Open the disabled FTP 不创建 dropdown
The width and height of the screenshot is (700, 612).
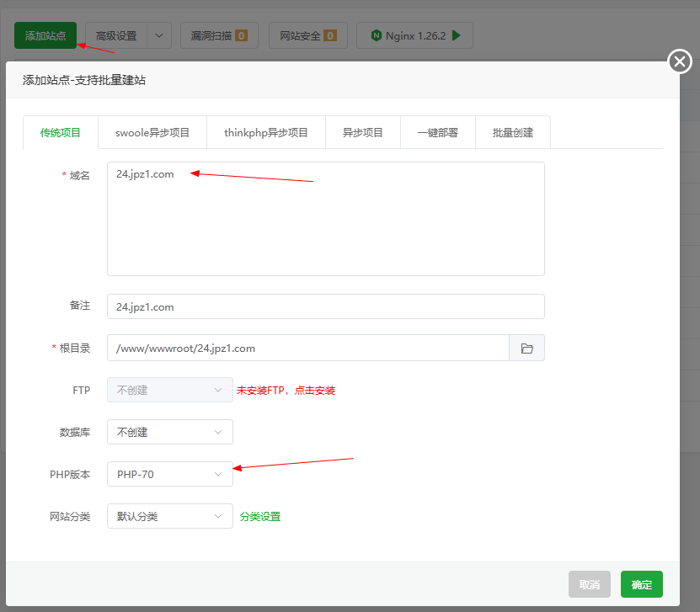[x=170, y=390]
